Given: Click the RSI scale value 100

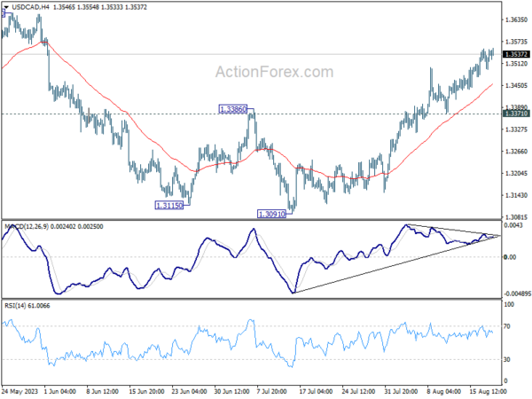Looking at the screenshot, I should point(509,305).
